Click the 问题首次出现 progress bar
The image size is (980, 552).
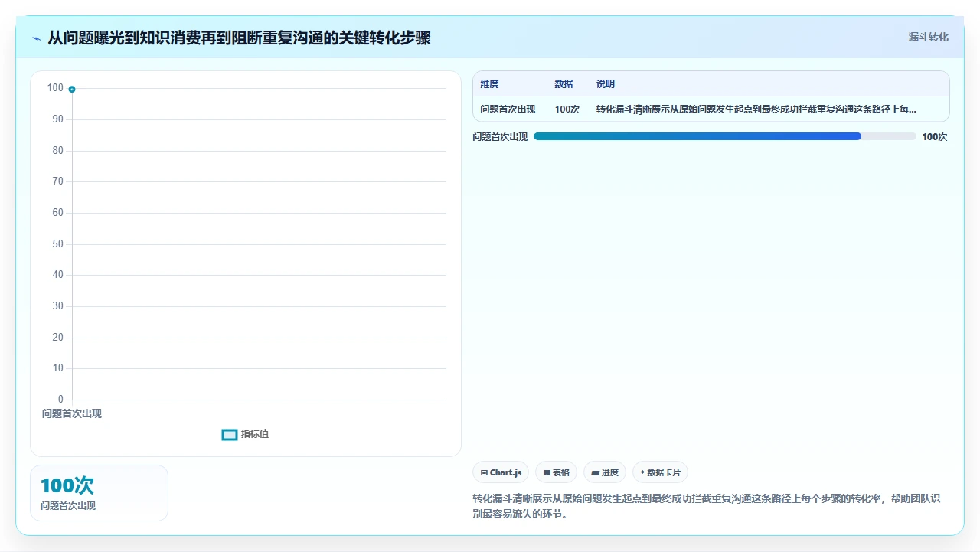[724, 136]
